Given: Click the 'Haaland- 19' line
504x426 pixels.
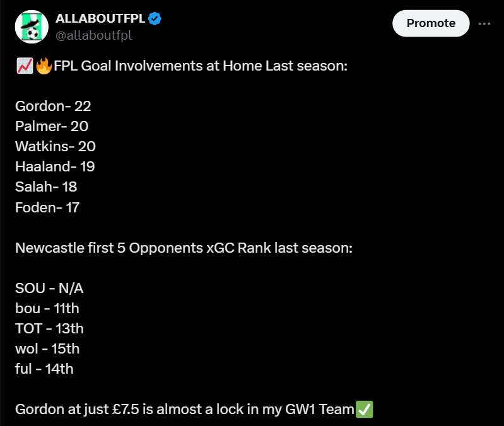Looking at the screenshot, I should pos(55,166).
